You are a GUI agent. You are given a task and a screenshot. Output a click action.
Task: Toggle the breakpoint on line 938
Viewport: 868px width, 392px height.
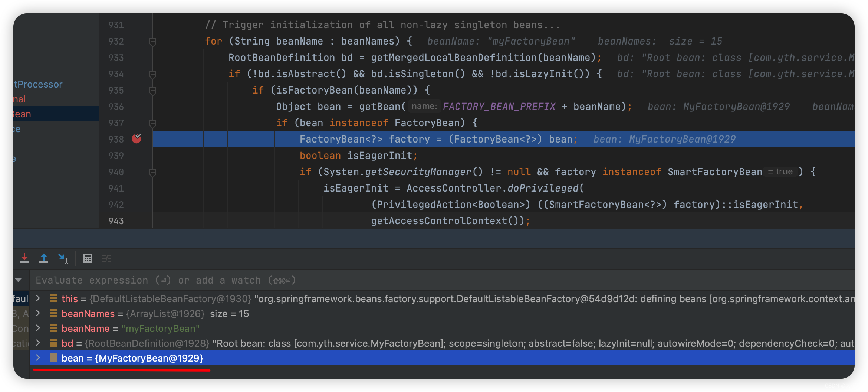tap(137, 138)
